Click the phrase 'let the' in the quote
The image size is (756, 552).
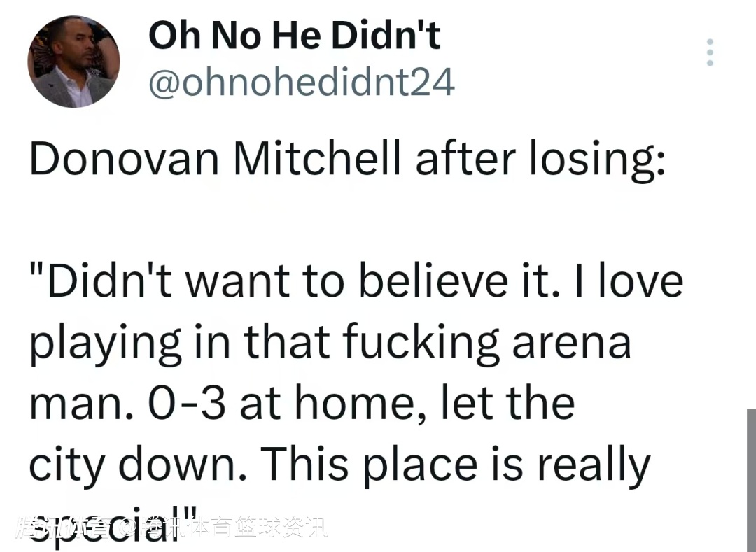point(507,402)
